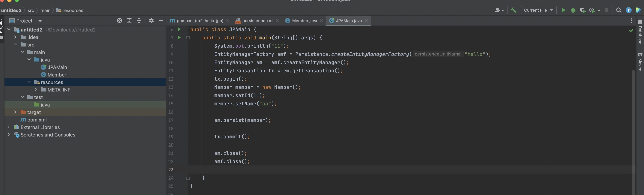Expand all in Project panel
Viewport: 644px width, 195px height.
pyautogui.click(x=129, y=21)
